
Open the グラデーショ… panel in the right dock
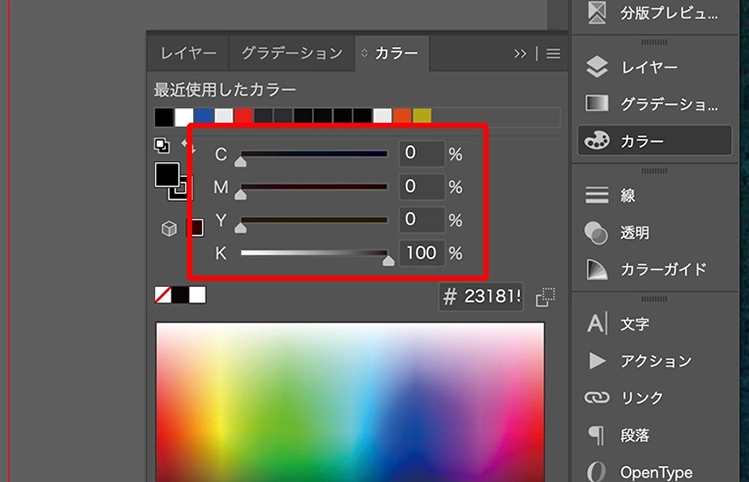pyautogui.click(x=654, y=104)
